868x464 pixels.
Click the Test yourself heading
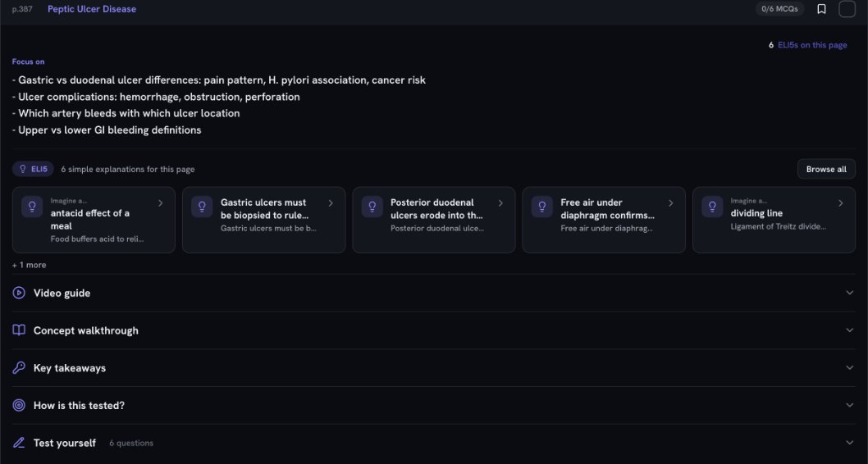pos(65,443)
